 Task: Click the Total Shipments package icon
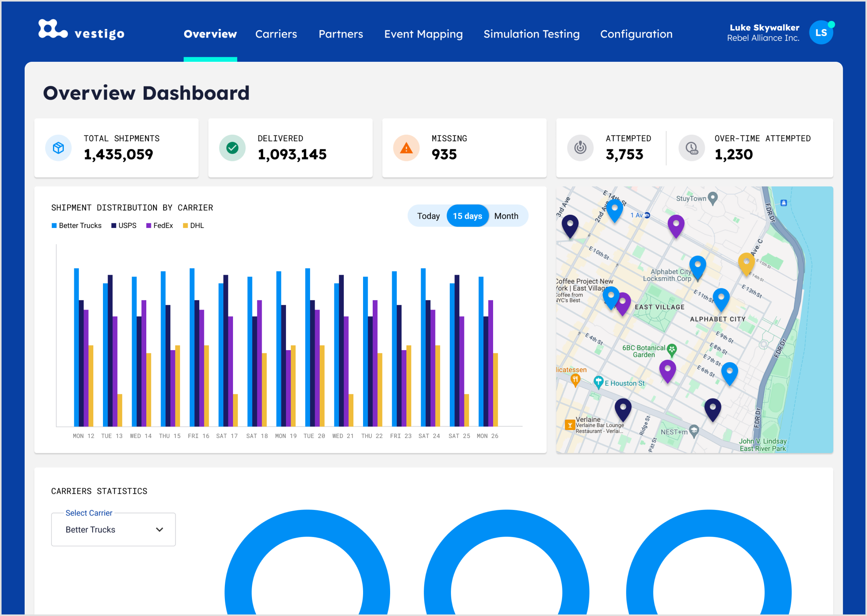(58, 148)
